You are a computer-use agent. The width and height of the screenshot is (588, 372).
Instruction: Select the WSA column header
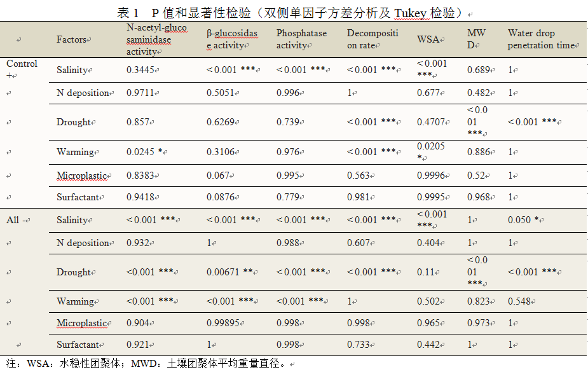428,39
